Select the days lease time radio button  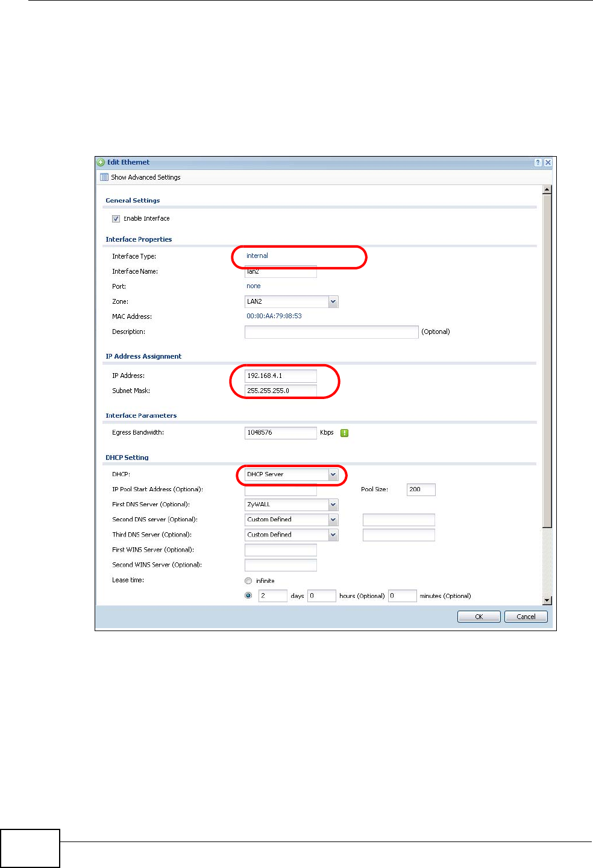coord(248,596)
